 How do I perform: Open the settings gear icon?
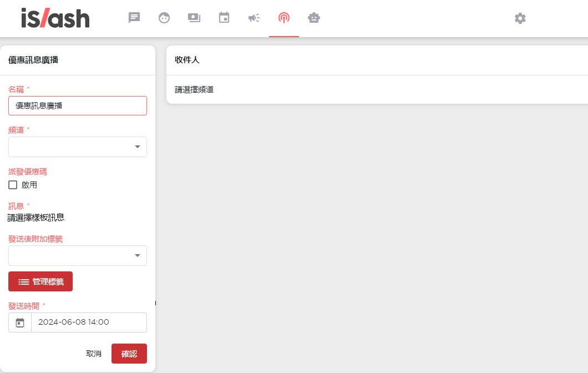(x=520, y=18)
